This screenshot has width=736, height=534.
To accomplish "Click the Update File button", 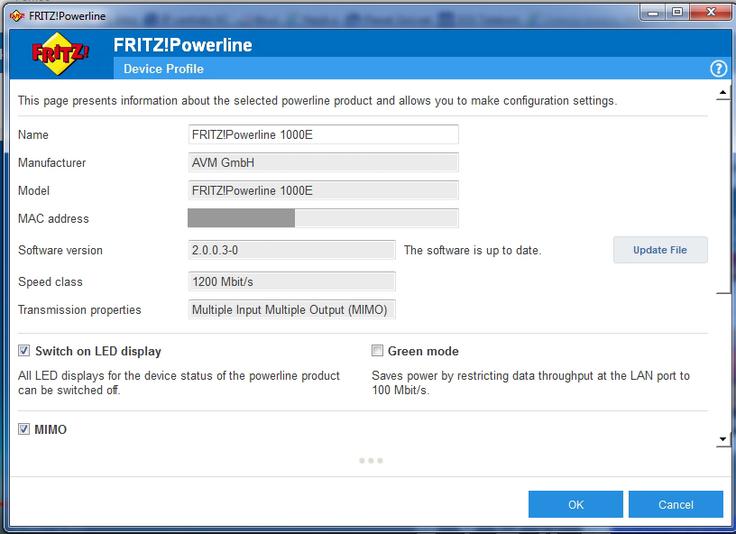I will click(x=660, y=250).
